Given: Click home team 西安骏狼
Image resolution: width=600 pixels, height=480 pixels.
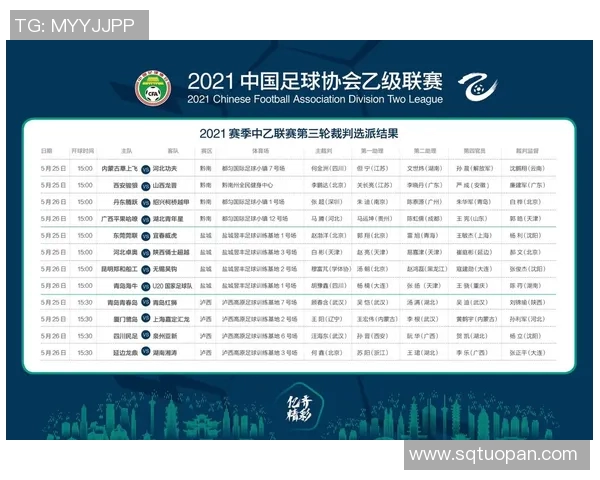Looking at the screenshot, I should pos(125,185).
